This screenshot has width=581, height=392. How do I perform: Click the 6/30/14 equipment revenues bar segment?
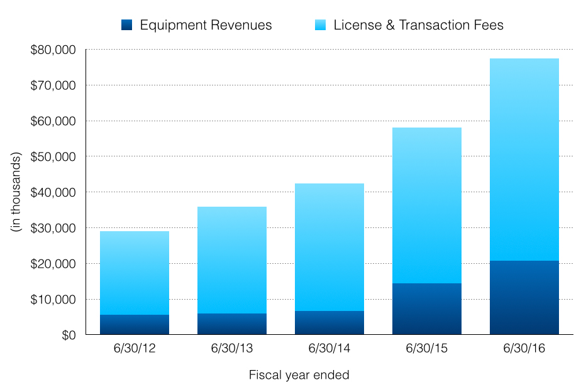pos(329,323)
